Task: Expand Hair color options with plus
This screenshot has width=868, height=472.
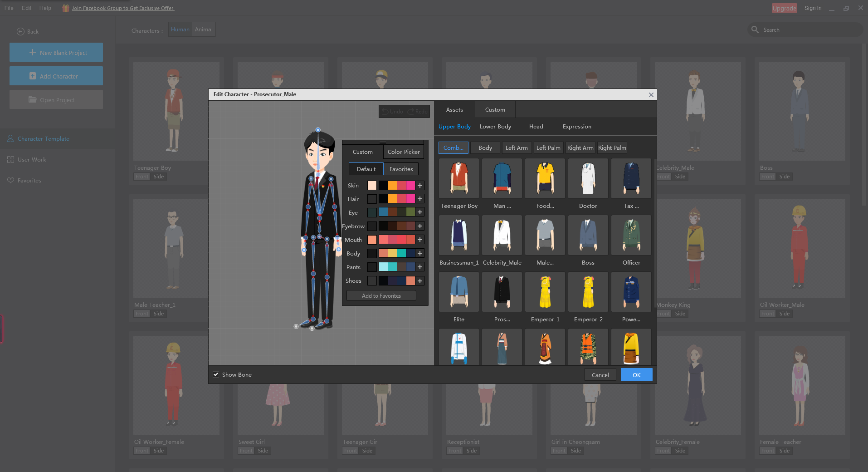Action: click(420, 199)
